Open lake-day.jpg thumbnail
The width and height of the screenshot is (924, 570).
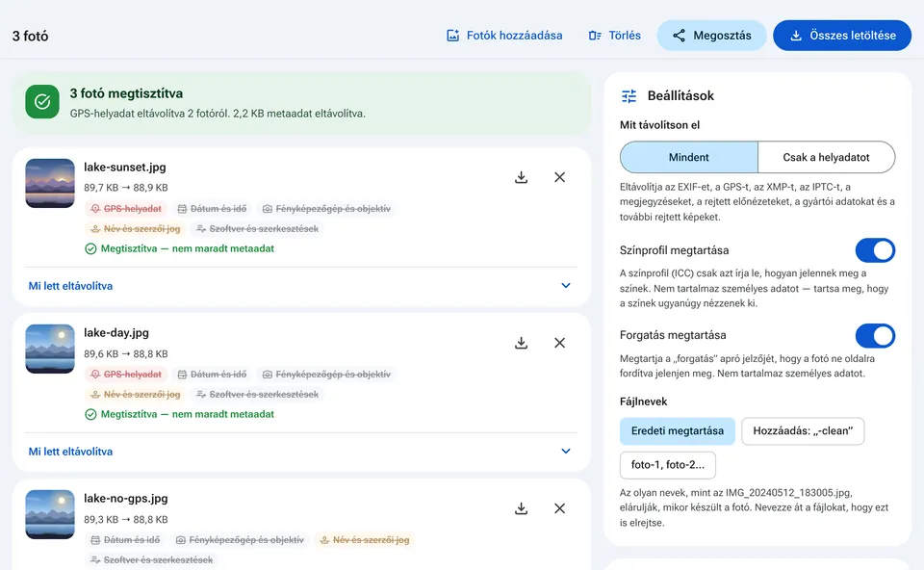click(50, 349)
